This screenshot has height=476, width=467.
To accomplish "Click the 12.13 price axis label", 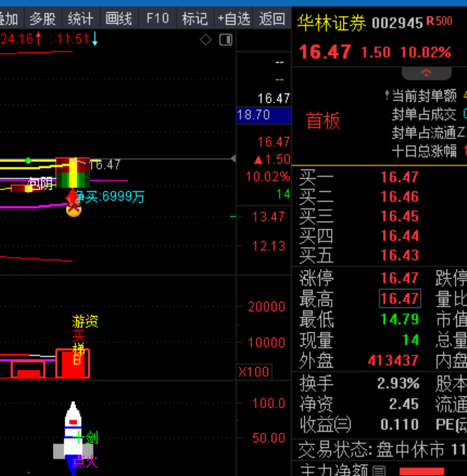I will [269, 246].
